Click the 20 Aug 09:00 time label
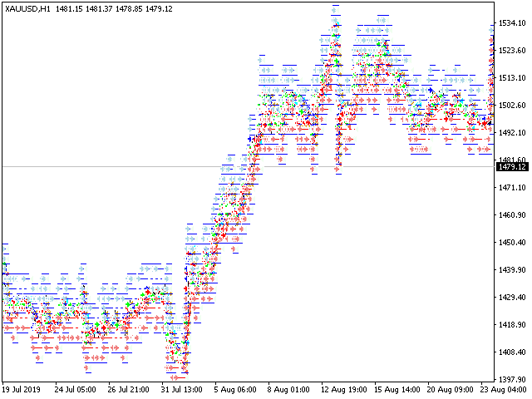Screen dimensions: 532x399 (x=451, y=390)
